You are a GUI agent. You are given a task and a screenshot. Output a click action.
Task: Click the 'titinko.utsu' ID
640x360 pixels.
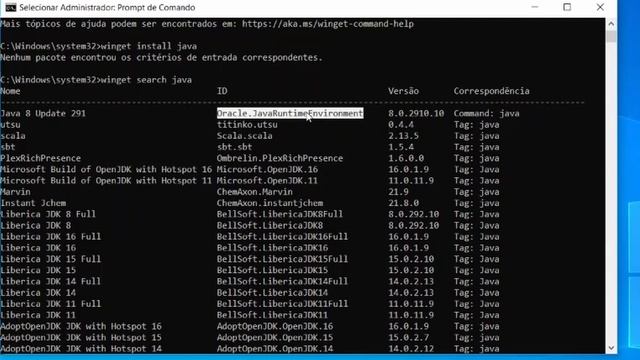247,124
